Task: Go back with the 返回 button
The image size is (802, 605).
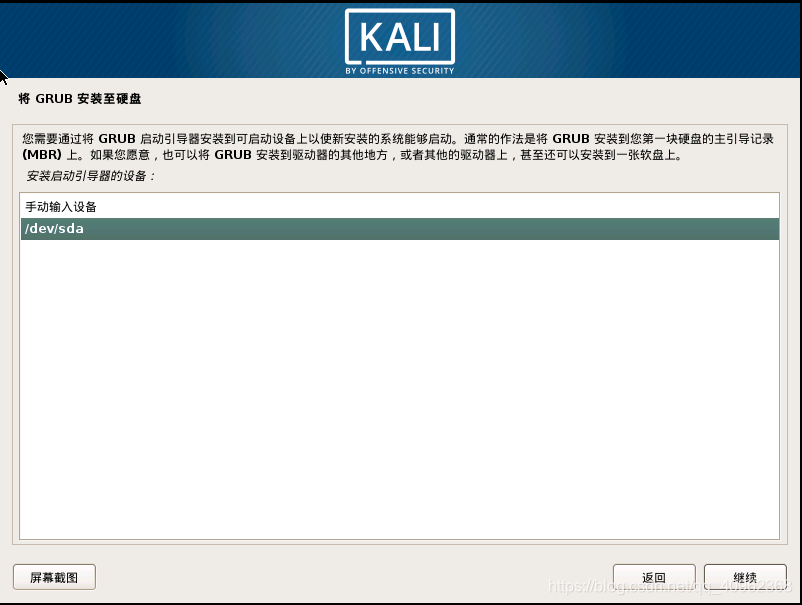Action: click(654, 577)
